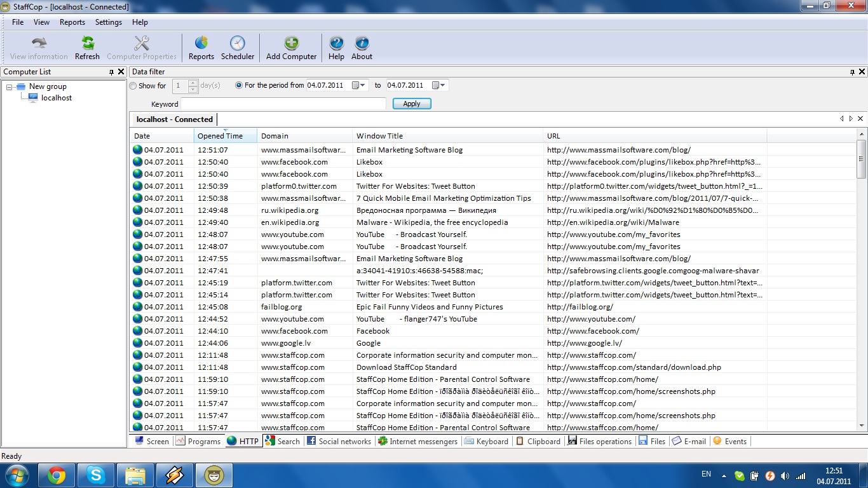The height and width of the screenshot is (488, 868).
Task: Switch to the Keyboard tab
Action: click(x=487, y=441)
